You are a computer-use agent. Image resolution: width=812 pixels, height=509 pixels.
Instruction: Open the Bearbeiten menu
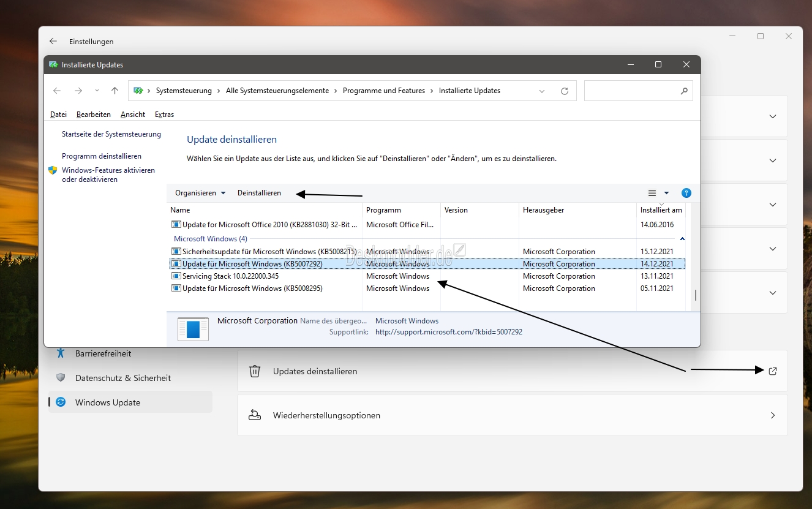click(94, 115)
